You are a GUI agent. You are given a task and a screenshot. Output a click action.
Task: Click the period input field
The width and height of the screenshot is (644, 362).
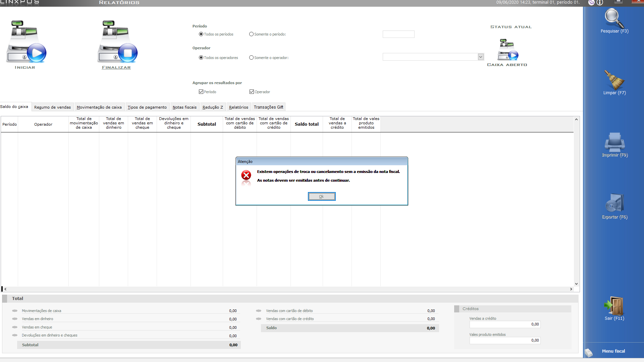click(x=398, y=34)
